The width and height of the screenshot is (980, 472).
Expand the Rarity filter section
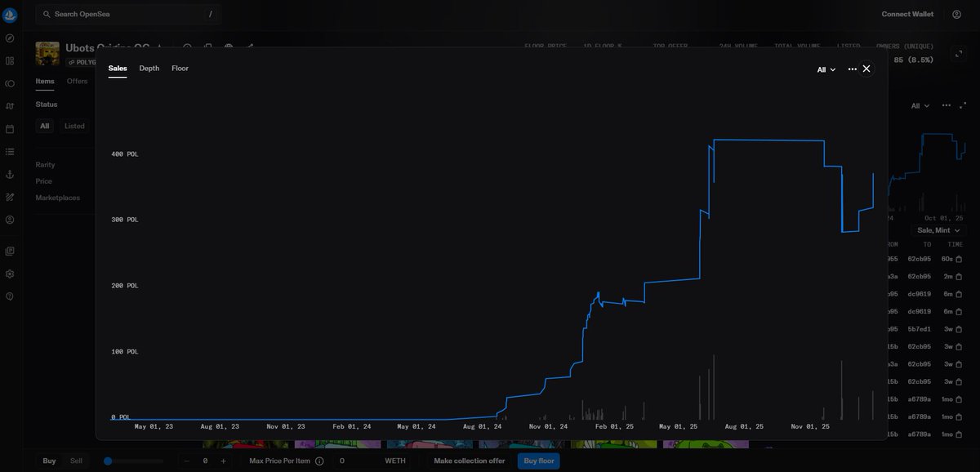(x=45, y=165)
